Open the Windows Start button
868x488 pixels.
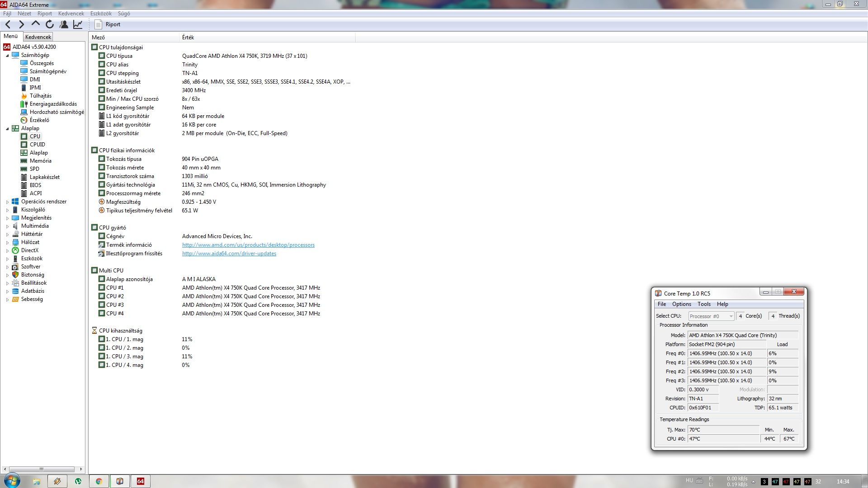tap(12, 481)
